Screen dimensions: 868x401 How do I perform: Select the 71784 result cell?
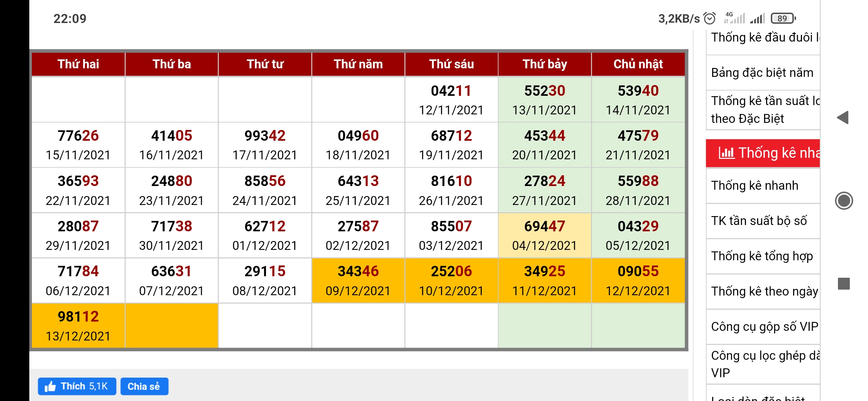(x=78, y=281)
